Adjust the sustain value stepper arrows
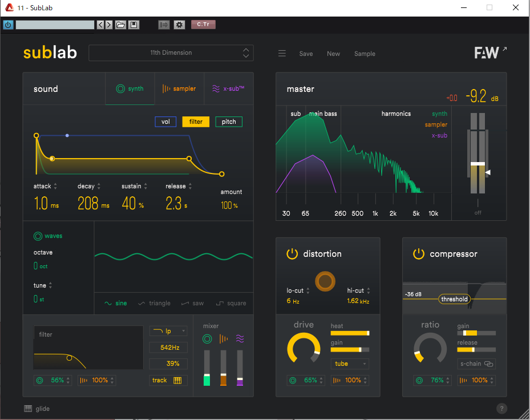This screenshot has width=530, height=420. pyautogui.click(x=145, y=187)
